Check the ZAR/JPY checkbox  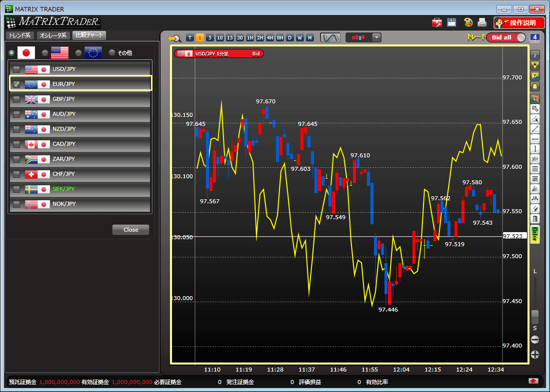coord(16,159)
